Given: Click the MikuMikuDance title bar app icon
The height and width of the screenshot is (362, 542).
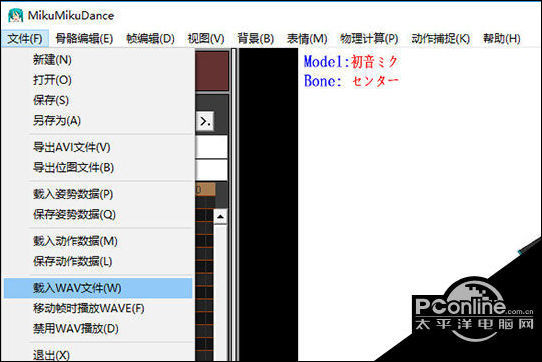Looking at the screenshot, I should pos(16,16).
